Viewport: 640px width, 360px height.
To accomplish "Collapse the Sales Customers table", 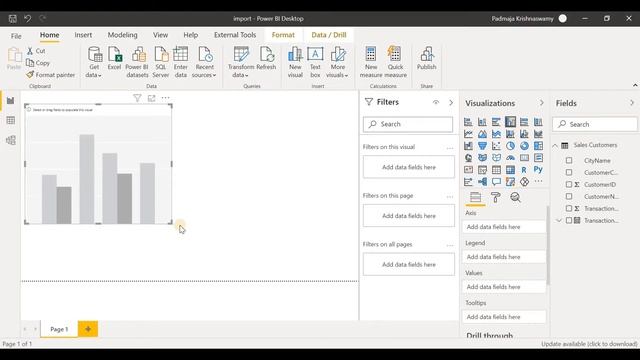I will 555,145.
